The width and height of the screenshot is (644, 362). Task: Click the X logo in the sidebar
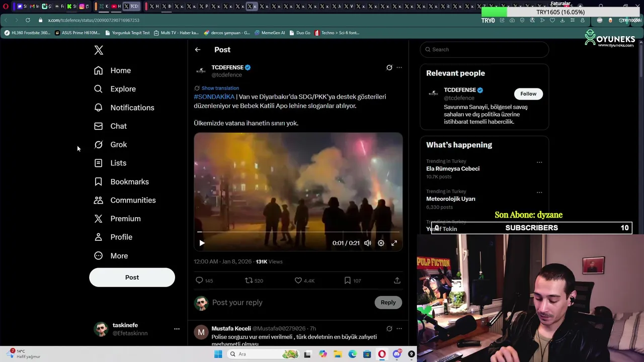point(99,50)
